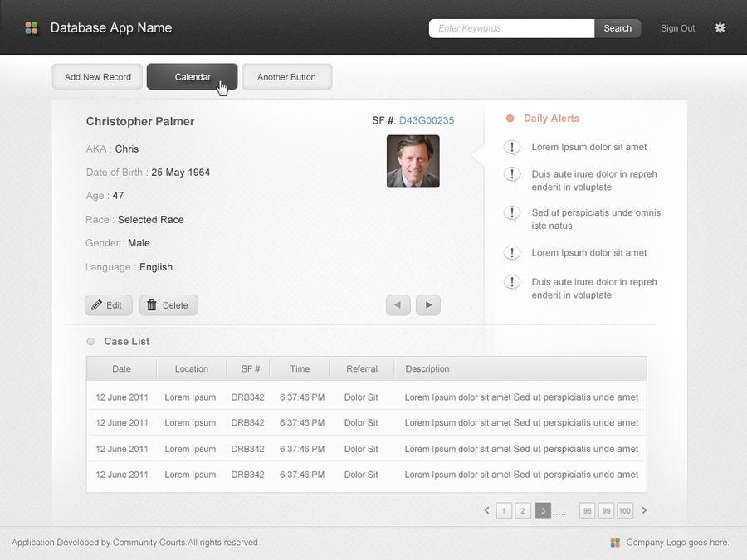Image resolution: width=747 pixels, height=560 pixels.
Task: Click the orange dot beside Daily Alerts
Action: 510,119
